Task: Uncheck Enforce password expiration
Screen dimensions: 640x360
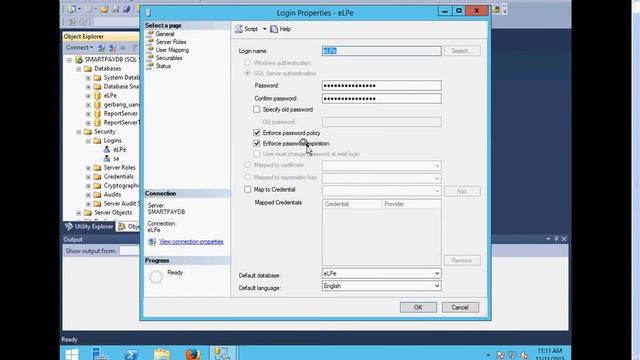Action: click(x=256, y=143)
